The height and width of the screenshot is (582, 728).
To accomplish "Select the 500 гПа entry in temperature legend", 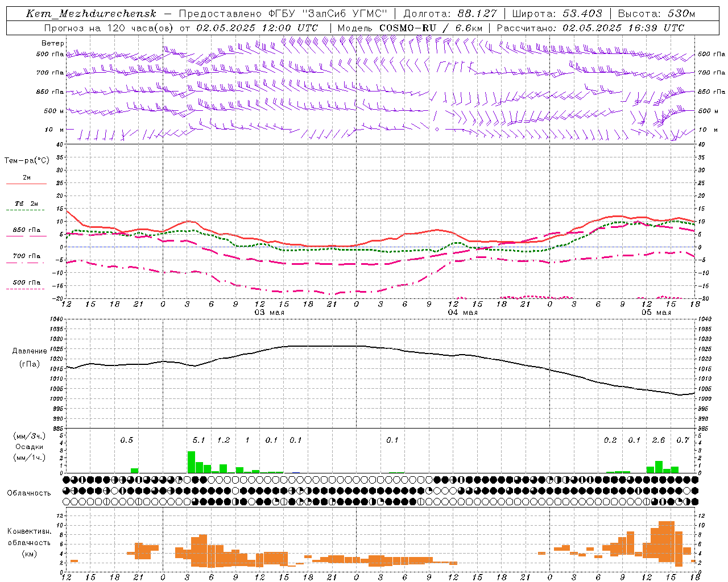I will tap(27, 282).
